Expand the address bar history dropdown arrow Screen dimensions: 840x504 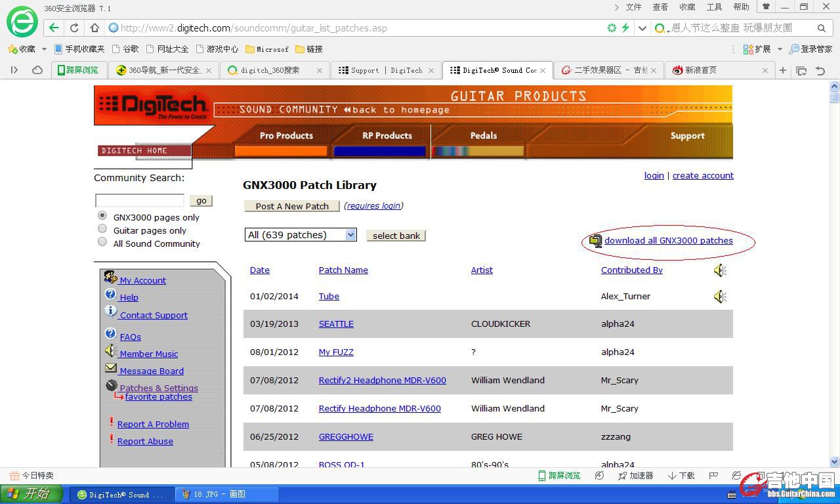pos(642,28)
